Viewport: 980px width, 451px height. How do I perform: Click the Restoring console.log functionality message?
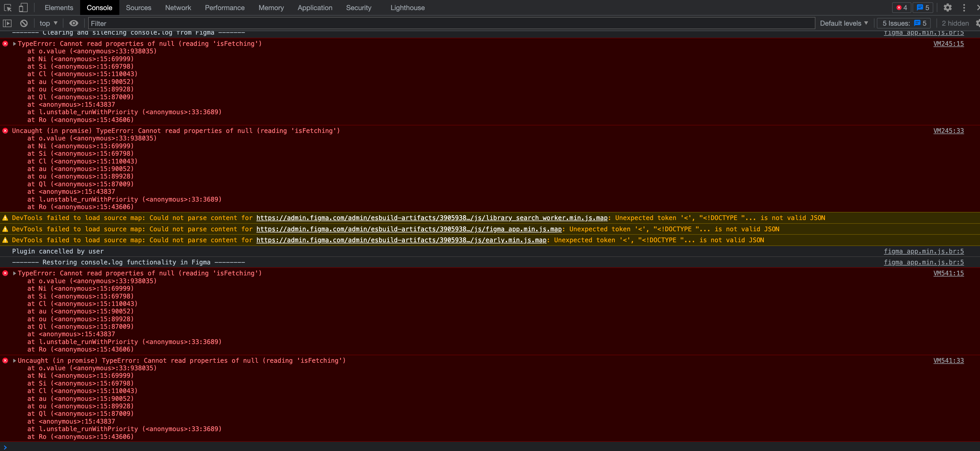(129, 262)
